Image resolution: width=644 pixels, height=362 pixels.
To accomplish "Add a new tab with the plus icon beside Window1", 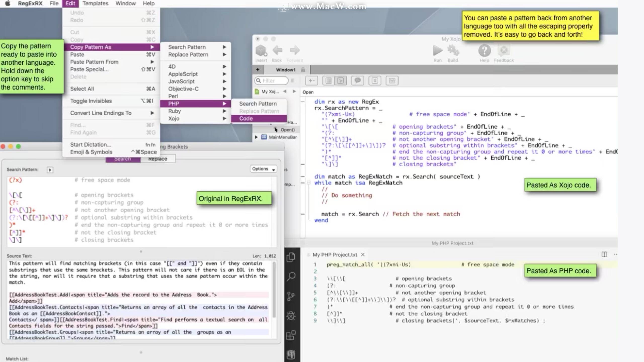I will 258,70.
